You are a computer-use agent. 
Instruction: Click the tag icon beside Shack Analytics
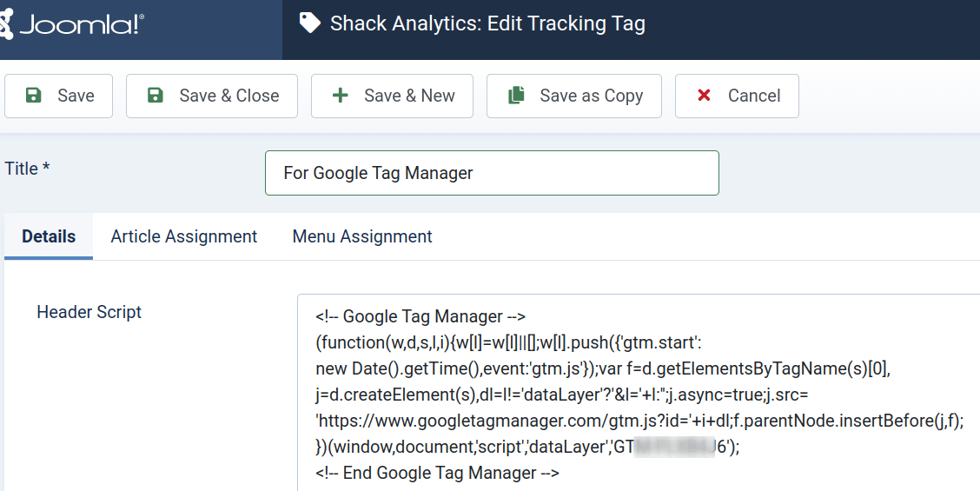[x=309, y=23]
